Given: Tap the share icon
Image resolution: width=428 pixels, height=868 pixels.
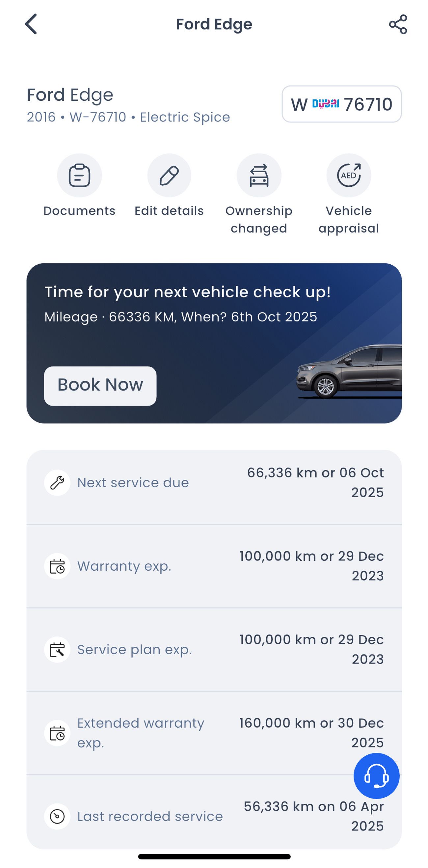Looking at the screenshot, I should tap(398, 24).
